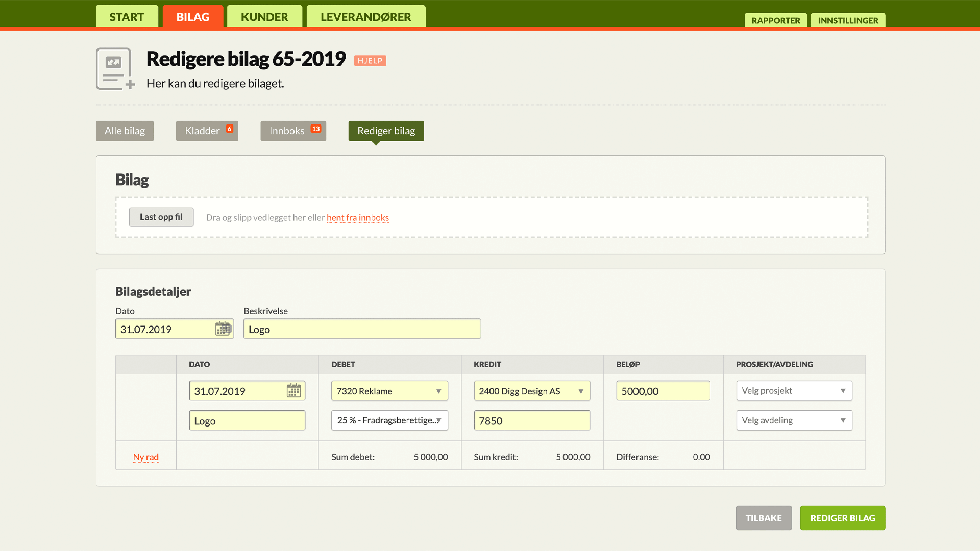Image resolution: width=980 pixels, height=551 pixels.
Task: Click the Bilagsdetaljer section heading
Action: 153,291
